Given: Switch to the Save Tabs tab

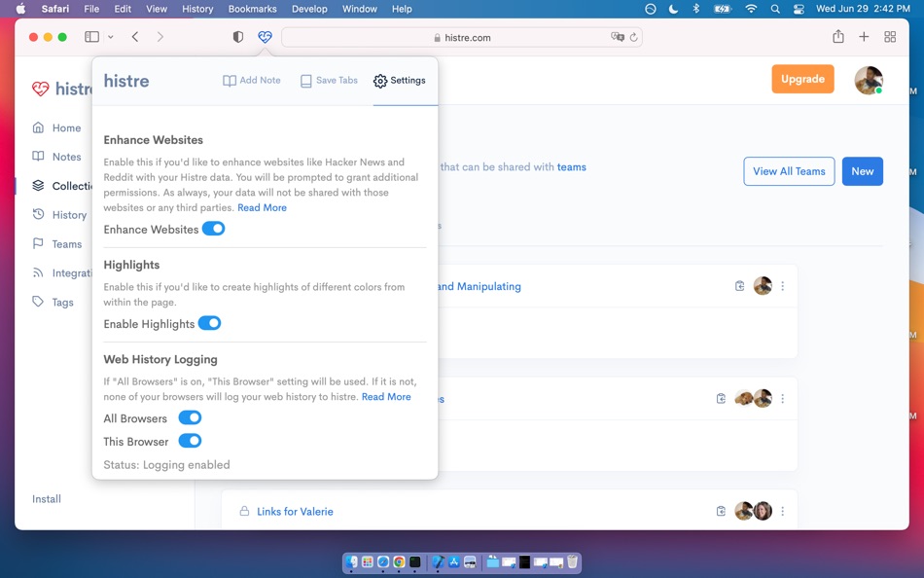Looking at the screenshot, I should [329, 80].
